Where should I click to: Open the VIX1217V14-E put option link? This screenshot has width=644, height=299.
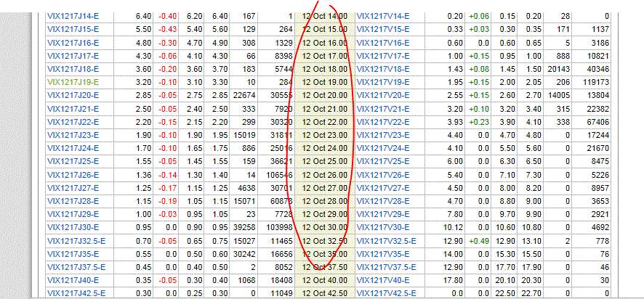point(383,17)
